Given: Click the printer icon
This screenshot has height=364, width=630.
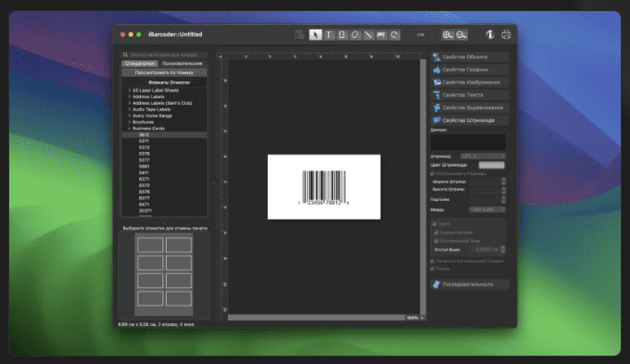Looking at the screenshot, I should point(506,34).
